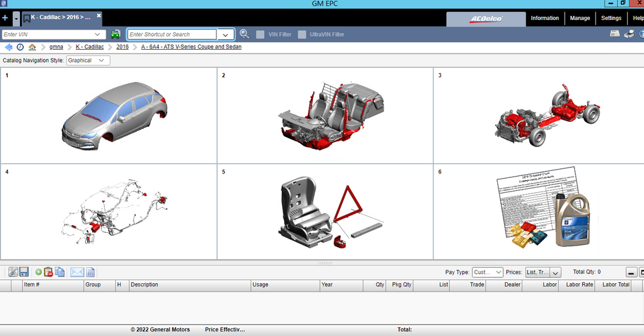The width and height of the screenshot is (644, 336).
Task: Click the K - Cadillac breadcrumb link
Action: (x=90, y=47)
